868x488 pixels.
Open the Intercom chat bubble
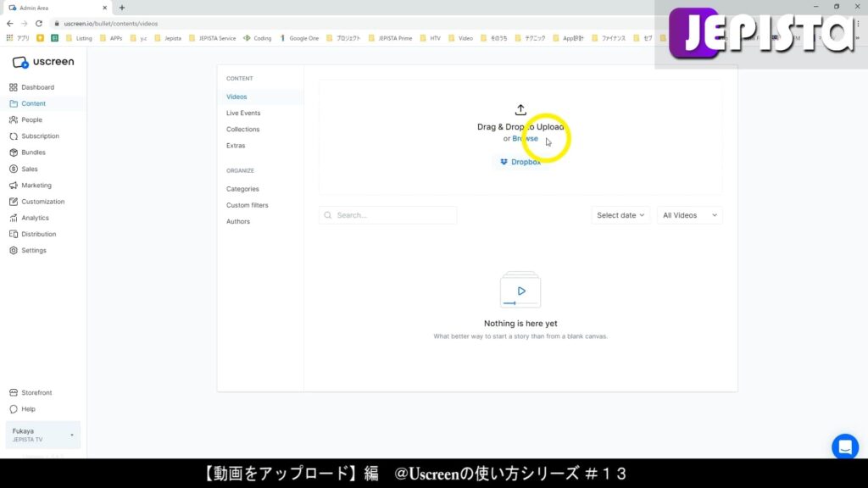[845, 446]
